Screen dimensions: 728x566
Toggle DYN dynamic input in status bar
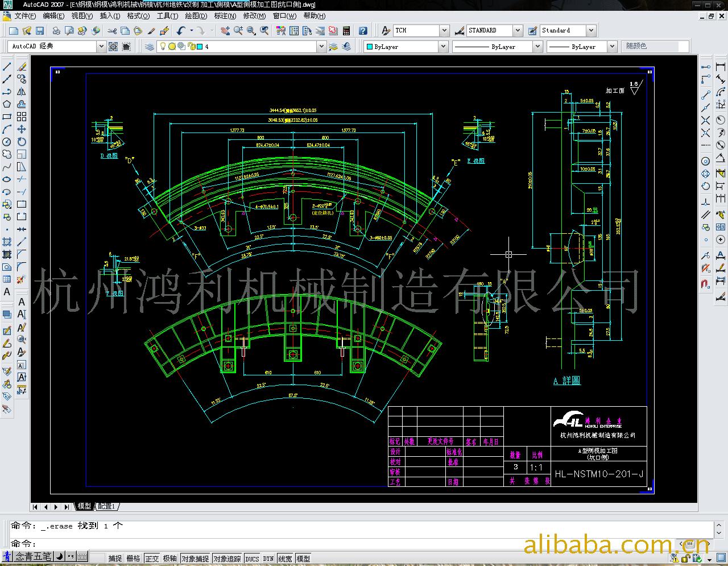coord(268,559)
